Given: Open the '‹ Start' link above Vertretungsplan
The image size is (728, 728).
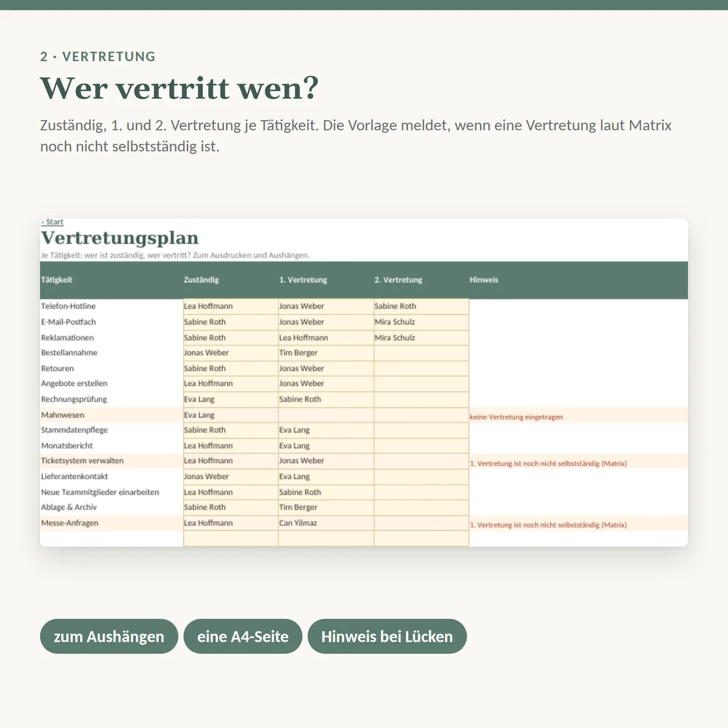Looking at the screenshot, I should (52, 222).
